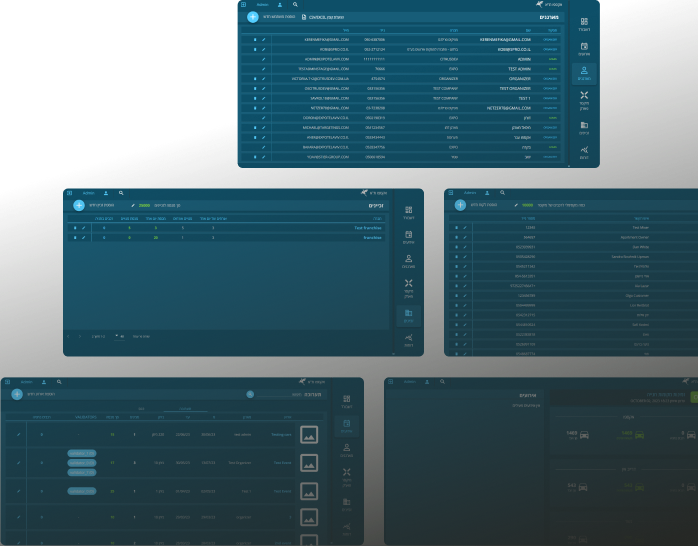Open buildings franchise icon in users window sidebar
698x546 pixels.
click(x=584, y=125)
